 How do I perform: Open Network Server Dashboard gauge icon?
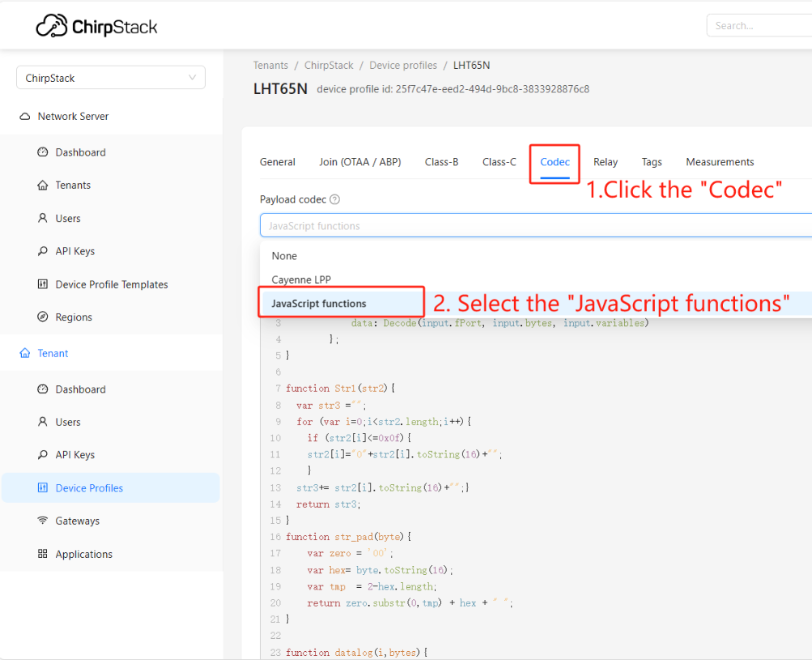tap(42, 151)
